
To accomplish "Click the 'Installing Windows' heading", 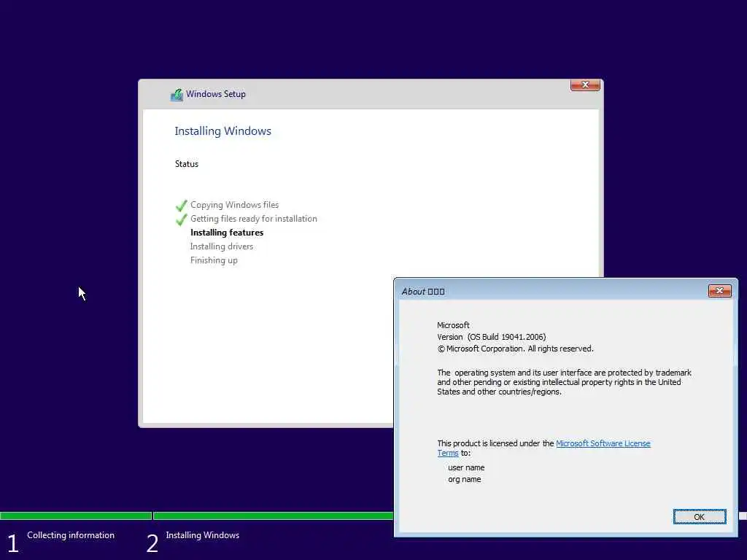I will click(222, 131).
